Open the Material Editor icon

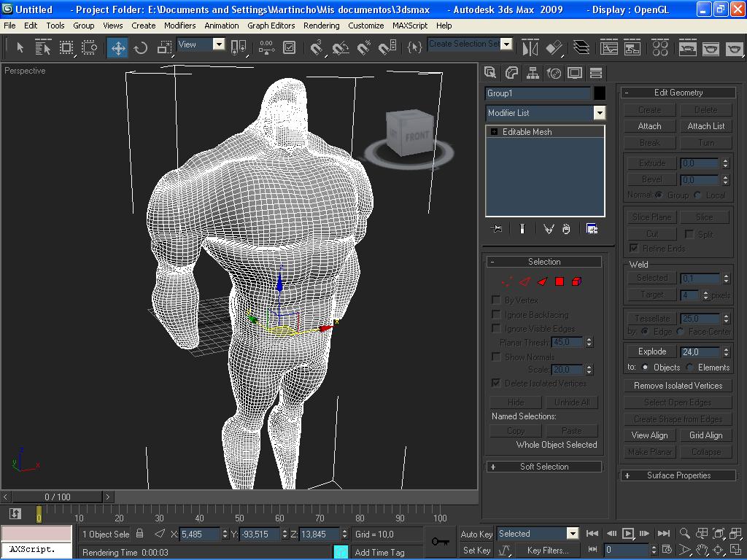click(x=659, y=47)
